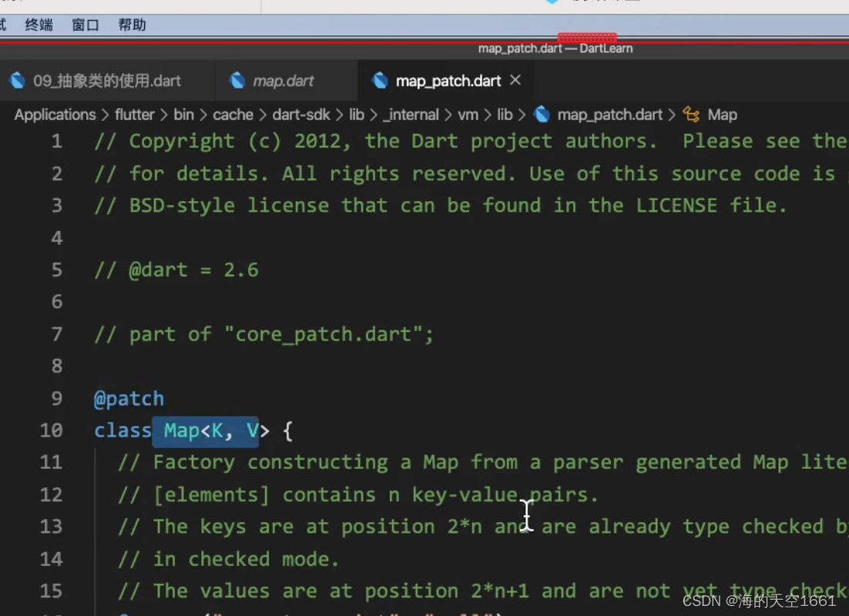The width and height of the screenshot is (849, 616).
Task: Click the Dart icon on the map.dart tab
Action: point(238,79)
